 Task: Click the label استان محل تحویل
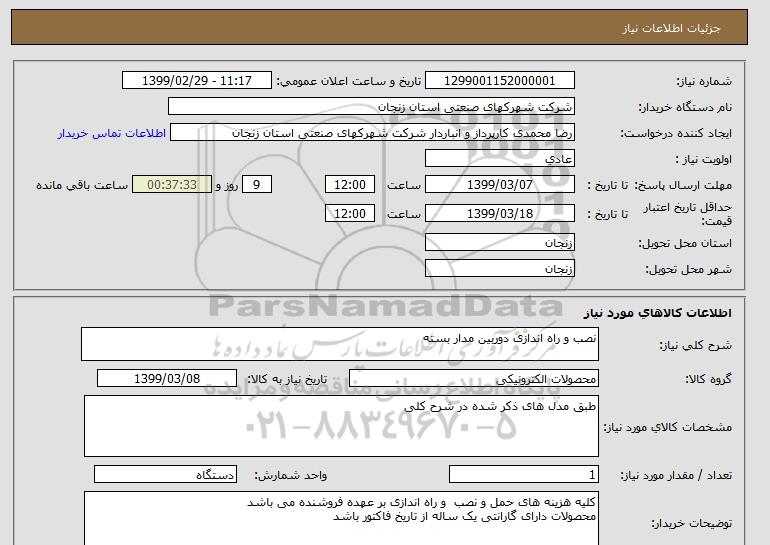click(685, 244)
